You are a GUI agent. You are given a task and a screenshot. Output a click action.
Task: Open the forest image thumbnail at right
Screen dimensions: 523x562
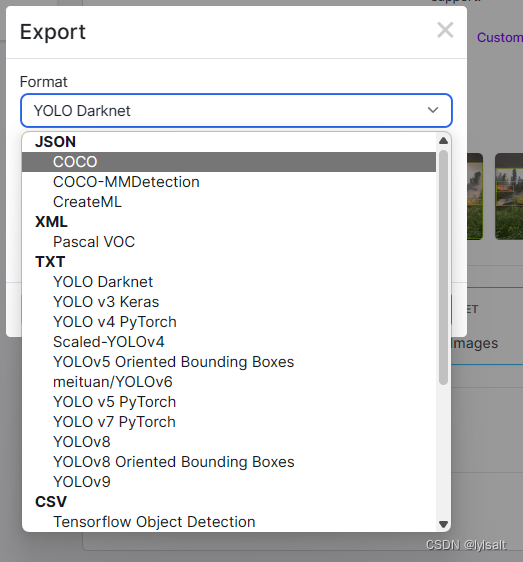point(509,196)
